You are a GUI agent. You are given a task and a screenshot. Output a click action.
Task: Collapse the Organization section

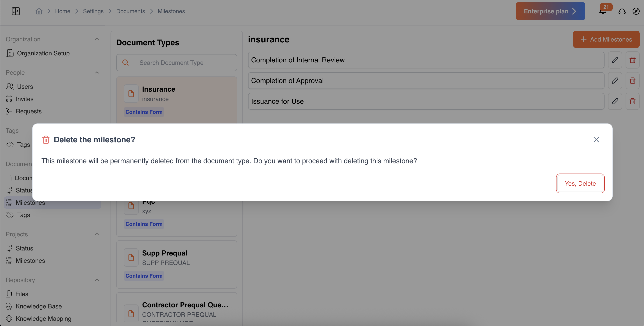tap(97, 39)
